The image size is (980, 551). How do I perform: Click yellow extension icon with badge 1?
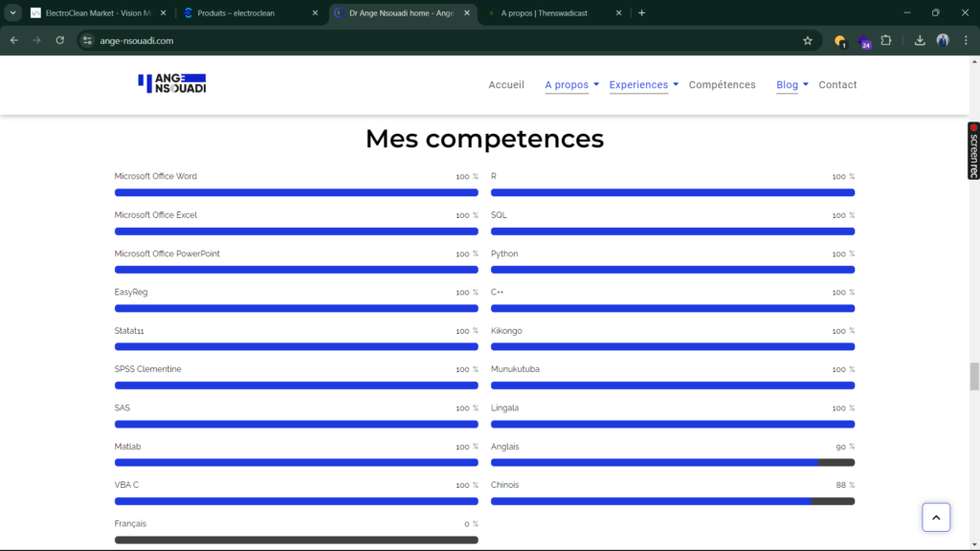[x=840, y=41]
